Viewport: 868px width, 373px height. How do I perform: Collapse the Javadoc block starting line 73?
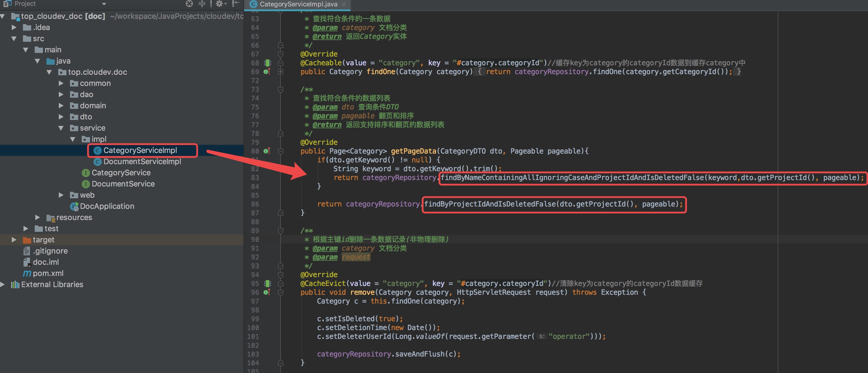click(x=280, y=89)
